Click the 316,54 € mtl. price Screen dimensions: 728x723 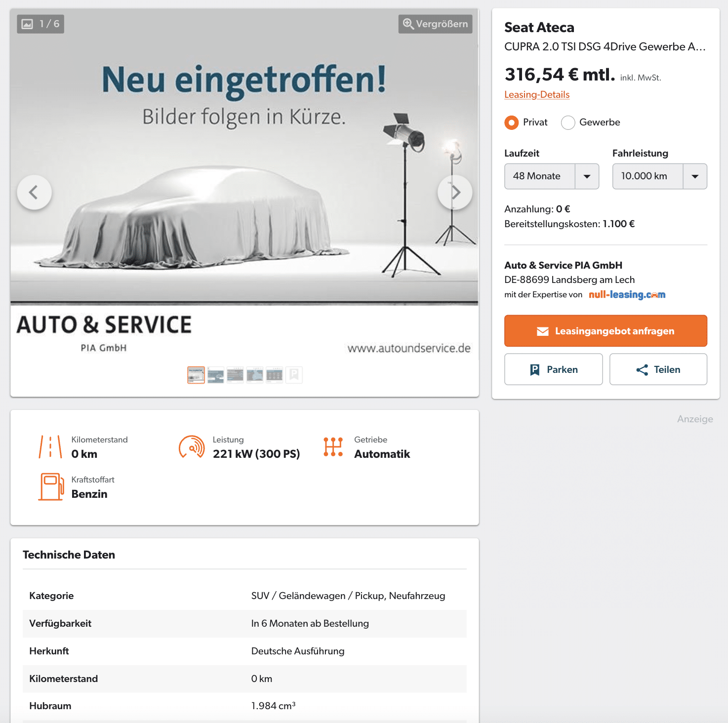coord(560,75)
